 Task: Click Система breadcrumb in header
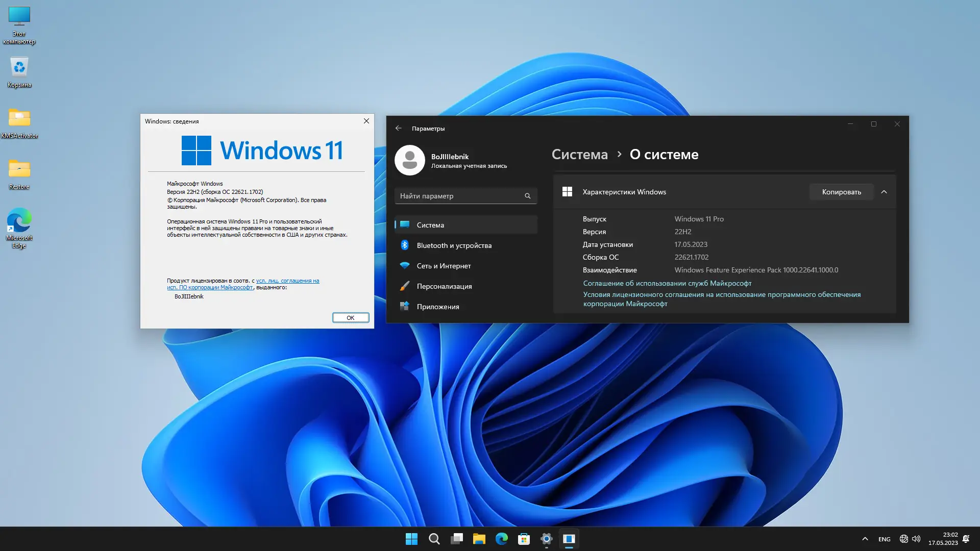[x=579, y=155]
